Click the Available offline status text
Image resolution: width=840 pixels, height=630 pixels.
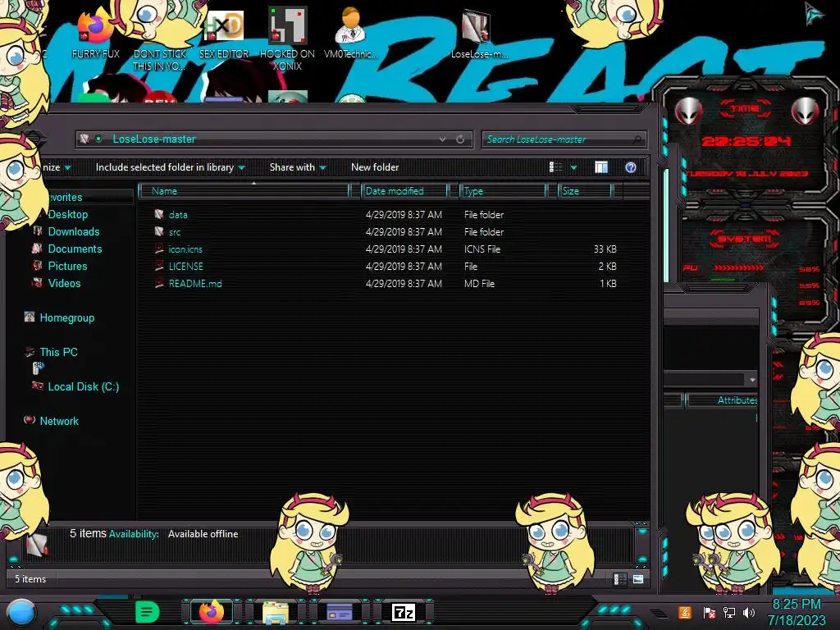(x=203, y=534)
